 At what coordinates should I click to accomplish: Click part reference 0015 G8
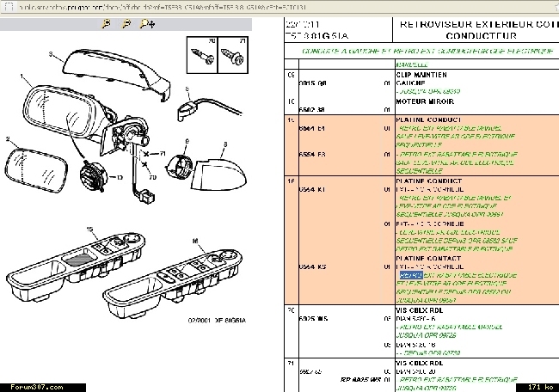coord(311,83)
